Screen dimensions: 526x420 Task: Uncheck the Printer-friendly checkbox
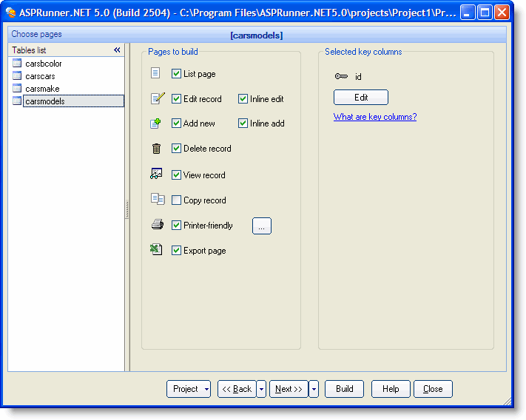[x=177, y=226]
